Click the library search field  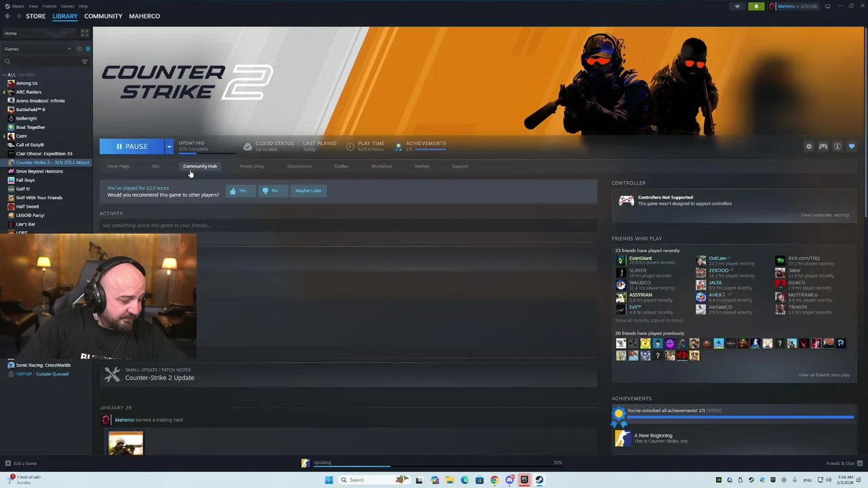click(x=41, y=62)
